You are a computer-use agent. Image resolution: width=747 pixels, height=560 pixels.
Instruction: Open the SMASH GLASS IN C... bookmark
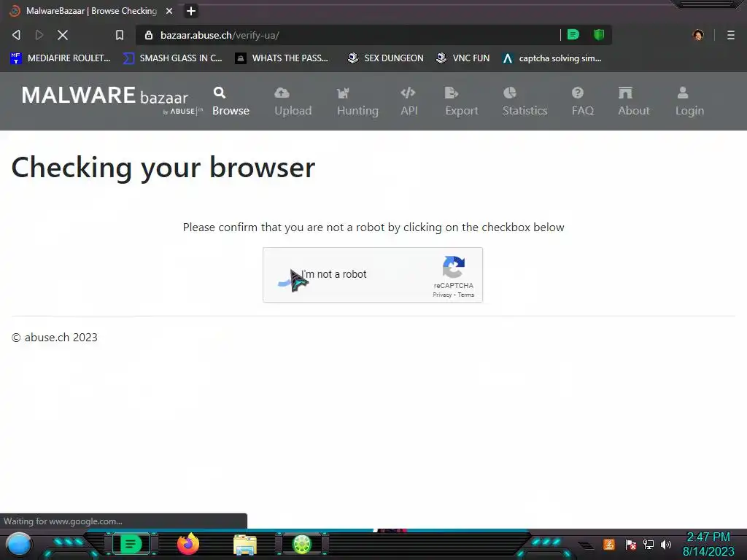point(172,58)
